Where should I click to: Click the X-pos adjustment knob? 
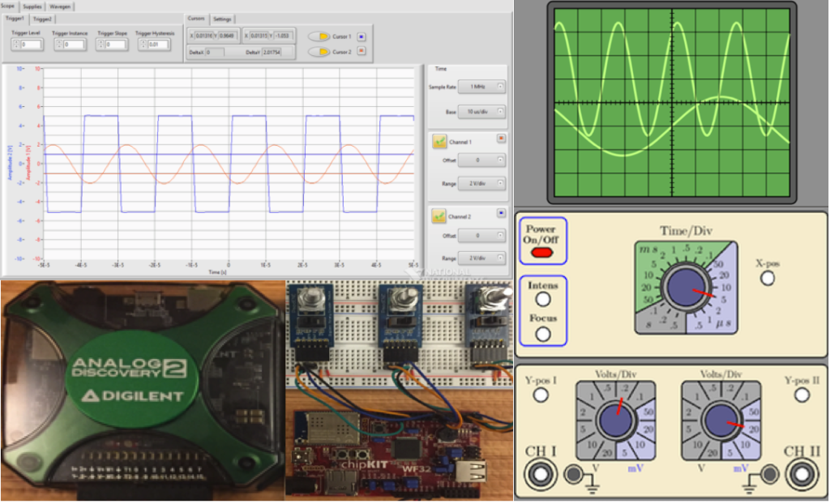pyautogui.click(x=767, y=277)
